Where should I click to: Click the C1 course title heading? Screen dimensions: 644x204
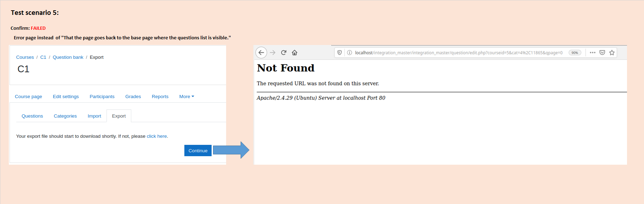click(23, 69)
